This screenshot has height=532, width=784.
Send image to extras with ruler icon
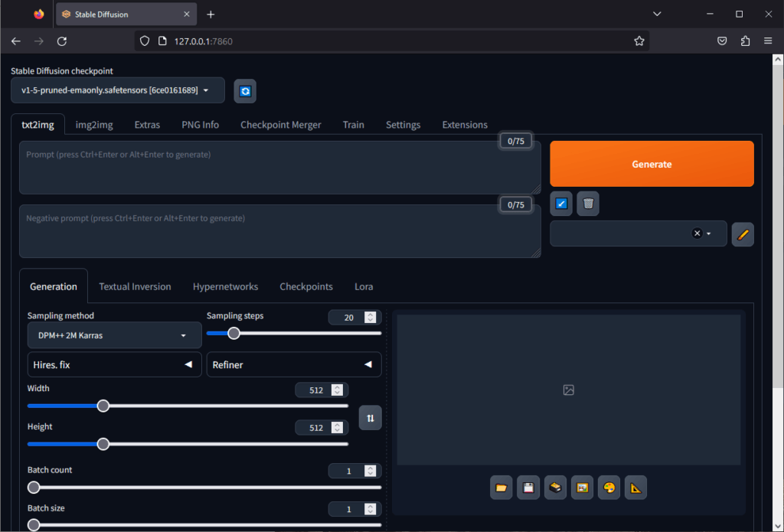pos(635,488)
